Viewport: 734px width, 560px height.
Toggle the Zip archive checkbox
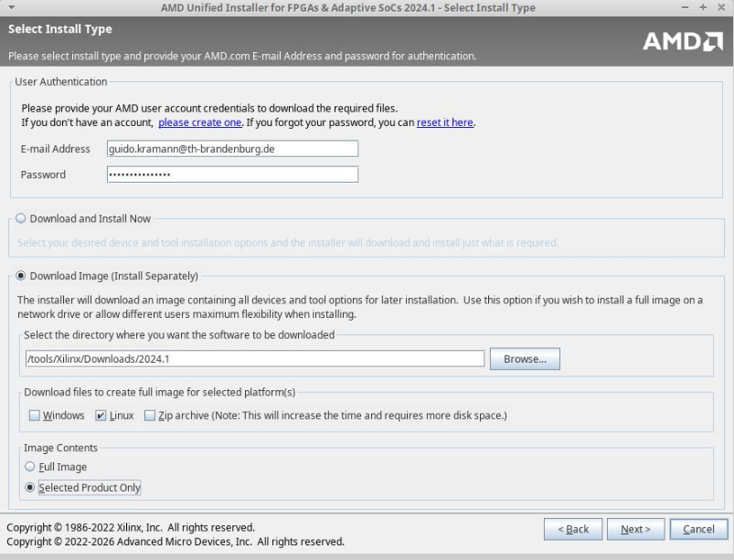pos(150,416)
